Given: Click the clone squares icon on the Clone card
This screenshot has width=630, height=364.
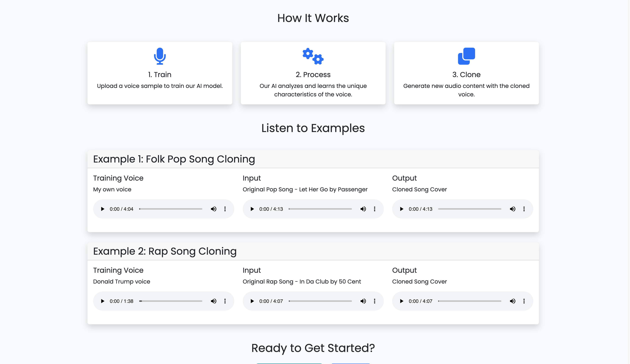Looking at the screenshot, I should 466,56.
